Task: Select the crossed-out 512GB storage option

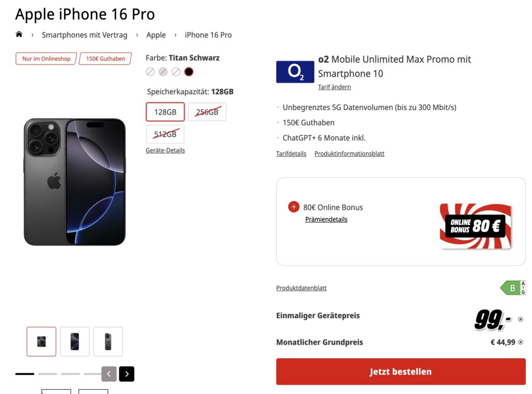Action: [165, 134]
